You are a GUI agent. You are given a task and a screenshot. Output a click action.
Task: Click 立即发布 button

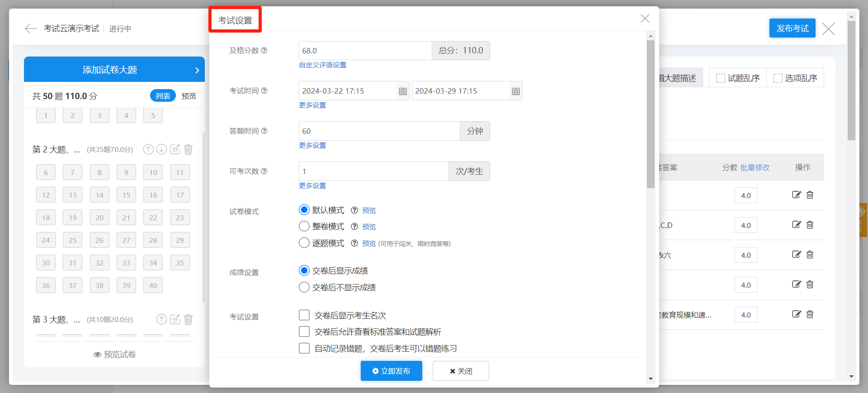point(391,371)
